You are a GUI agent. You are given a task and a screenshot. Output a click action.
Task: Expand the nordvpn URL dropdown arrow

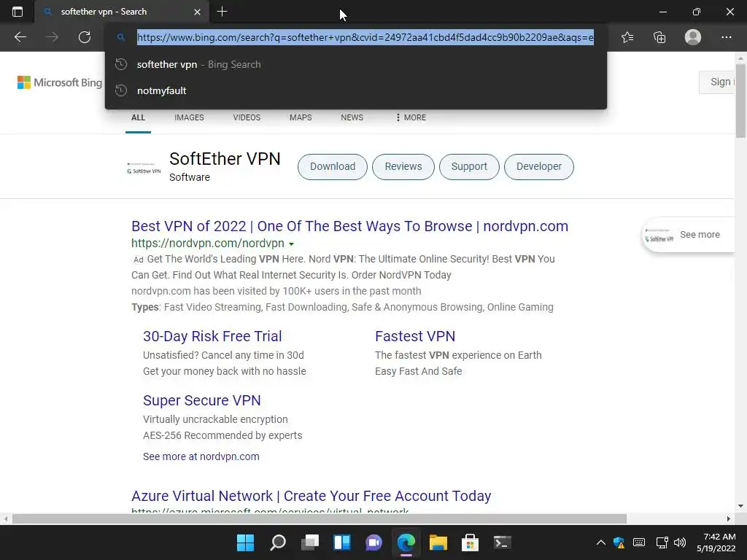click(292, 244)
